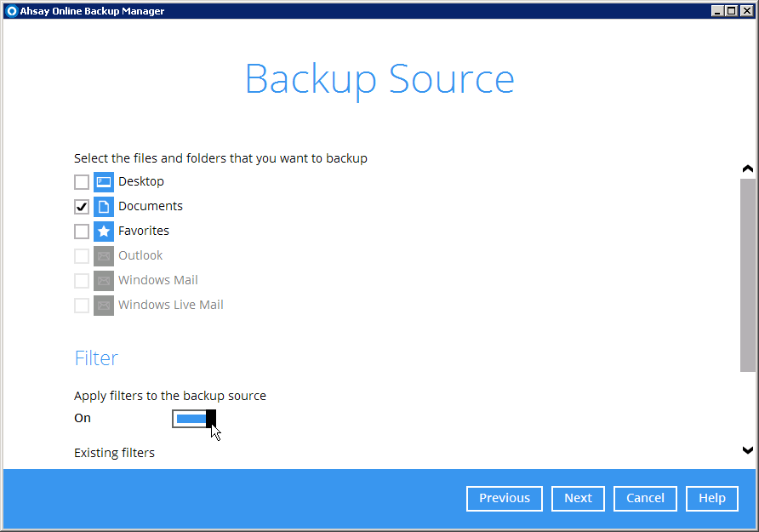759x532 pixels.
Task: Cancel the backup setup
Action: pyautogui.click(x=645, y=498)
